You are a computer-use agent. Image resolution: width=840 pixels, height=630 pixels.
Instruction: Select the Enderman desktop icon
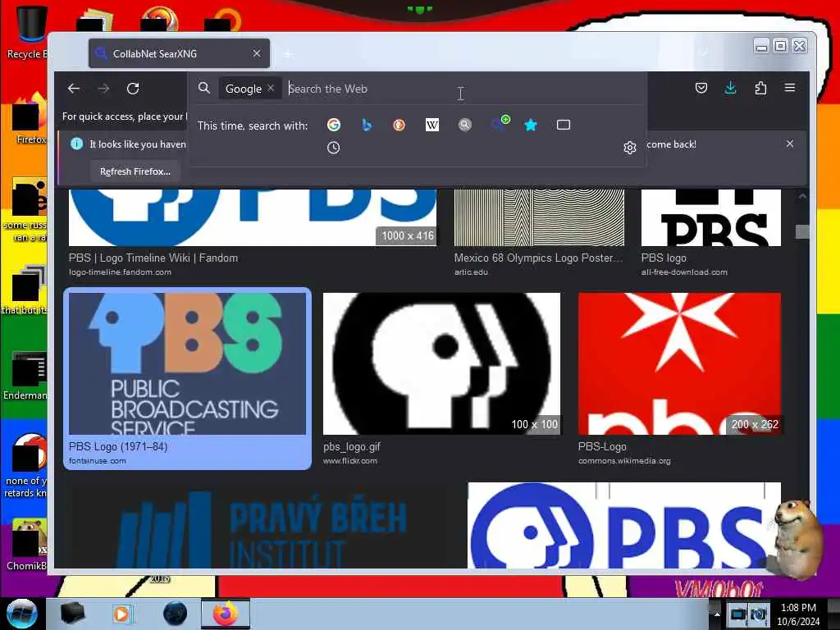coord(25,375)
